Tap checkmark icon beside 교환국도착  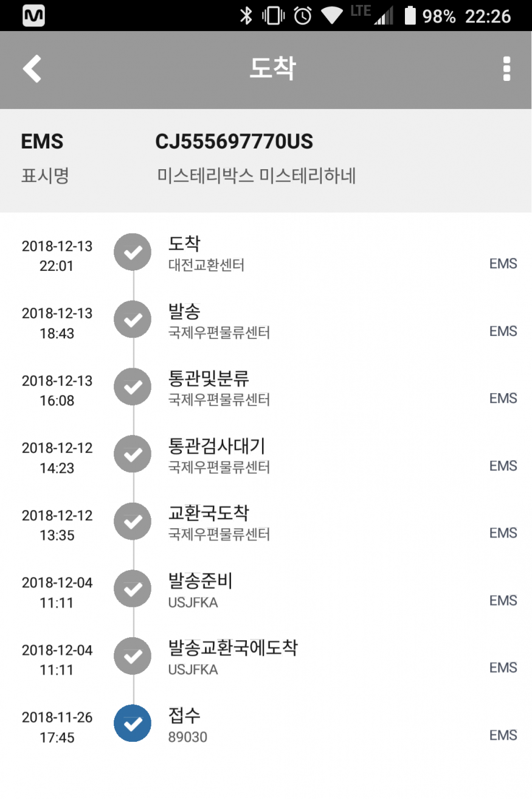[x=133, y=522]
